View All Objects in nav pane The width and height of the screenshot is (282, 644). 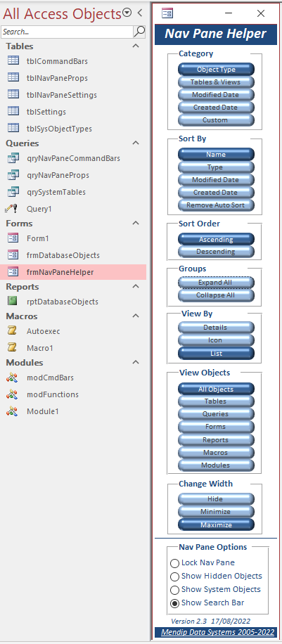216,389
